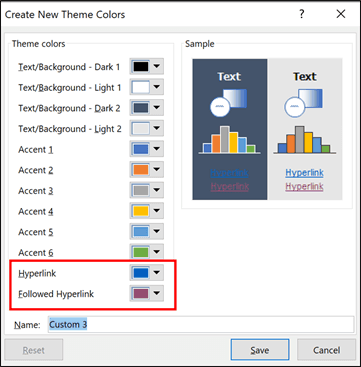Screen dimensions: 361x367
Task: Open the yellow Accent 4 color dropdown
Action: [147, 211]
